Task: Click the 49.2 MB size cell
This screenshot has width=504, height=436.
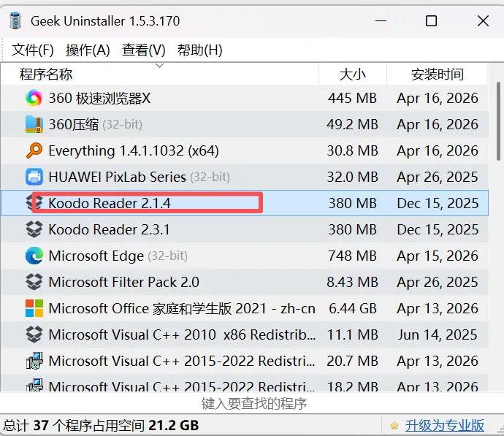Action: (352, 124)
